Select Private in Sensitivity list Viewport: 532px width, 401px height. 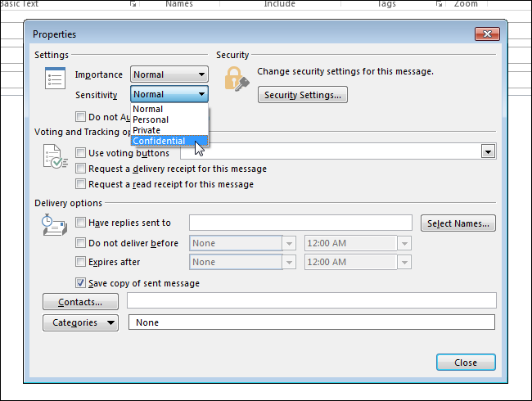pos(169,130)
